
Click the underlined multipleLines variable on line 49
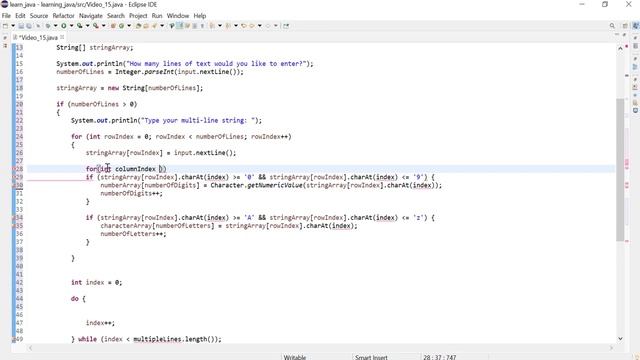click(x=157, y=339)
